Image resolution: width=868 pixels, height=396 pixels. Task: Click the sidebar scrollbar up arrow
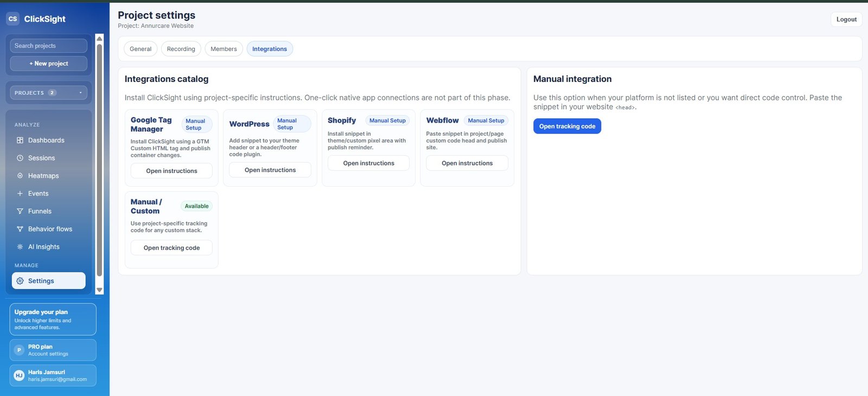[99, 39]
